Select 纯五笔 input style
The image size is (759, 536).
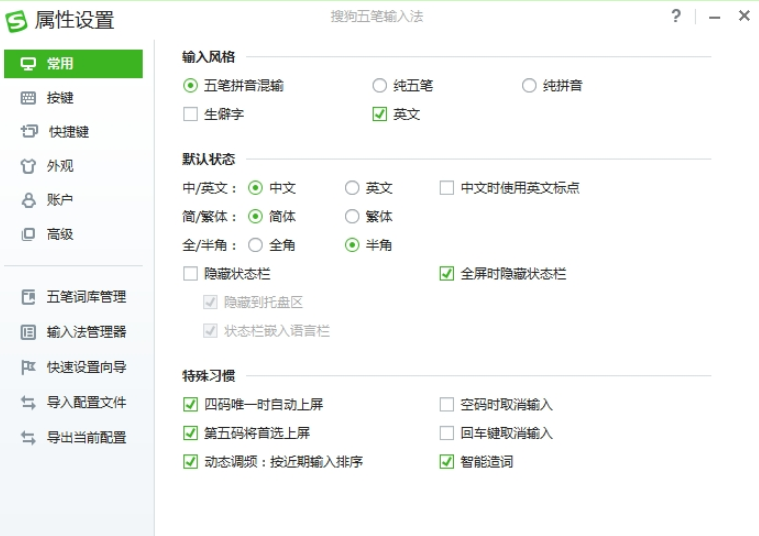click(x=380, y=86)
